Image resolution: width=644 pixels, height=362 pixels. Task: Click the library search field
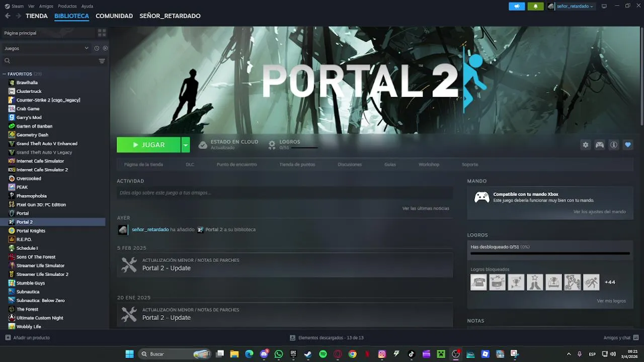point(49,61)
